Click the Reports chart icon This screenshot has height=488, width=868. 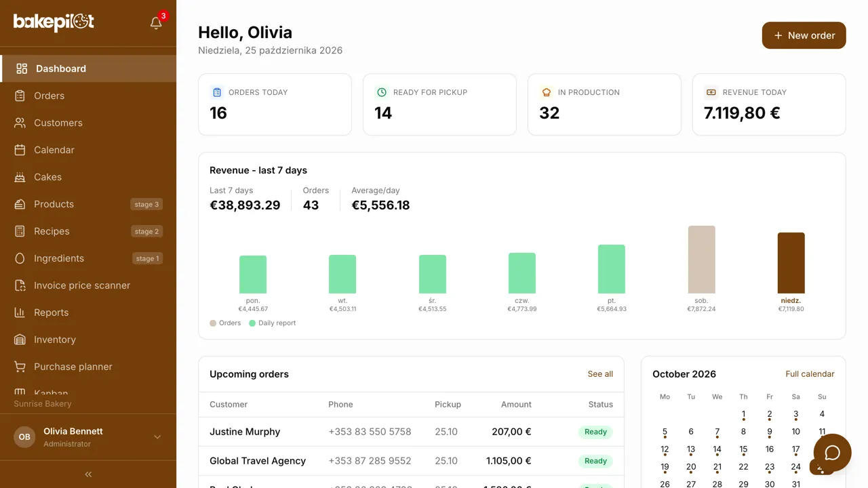20,312
